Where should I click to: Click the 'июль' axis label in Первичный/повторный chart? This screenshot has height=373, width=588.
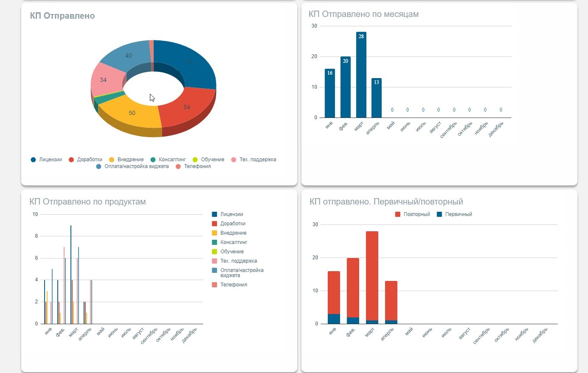(446, 332)
